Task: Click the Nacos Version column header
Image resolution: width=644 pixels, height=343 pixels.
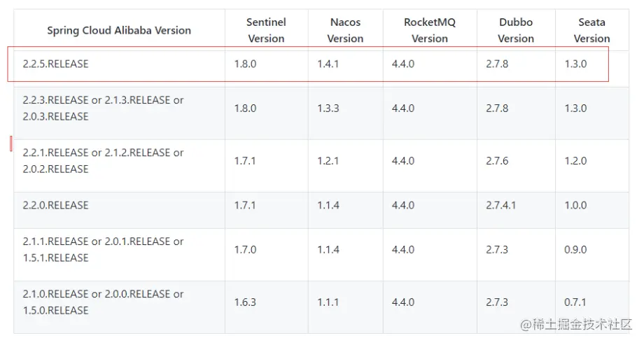Action: tap(345, 30)
